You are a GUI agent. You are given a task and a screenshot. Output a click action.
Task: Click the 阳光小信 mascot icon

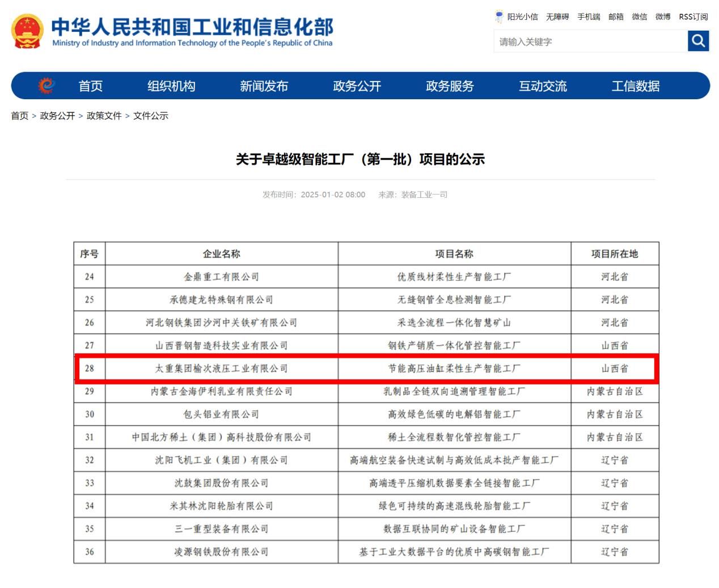point(499,16)
